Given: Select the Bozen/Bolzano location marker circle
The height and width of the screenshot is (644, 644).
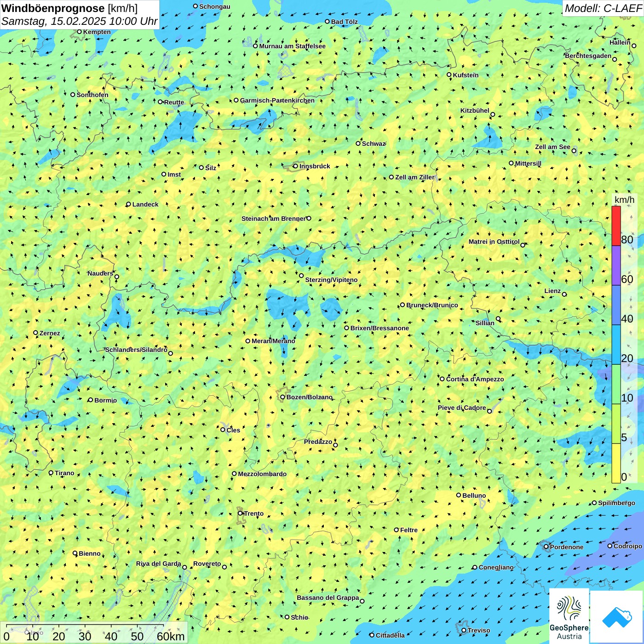Looking at the screenshot, I should [283, 397].
